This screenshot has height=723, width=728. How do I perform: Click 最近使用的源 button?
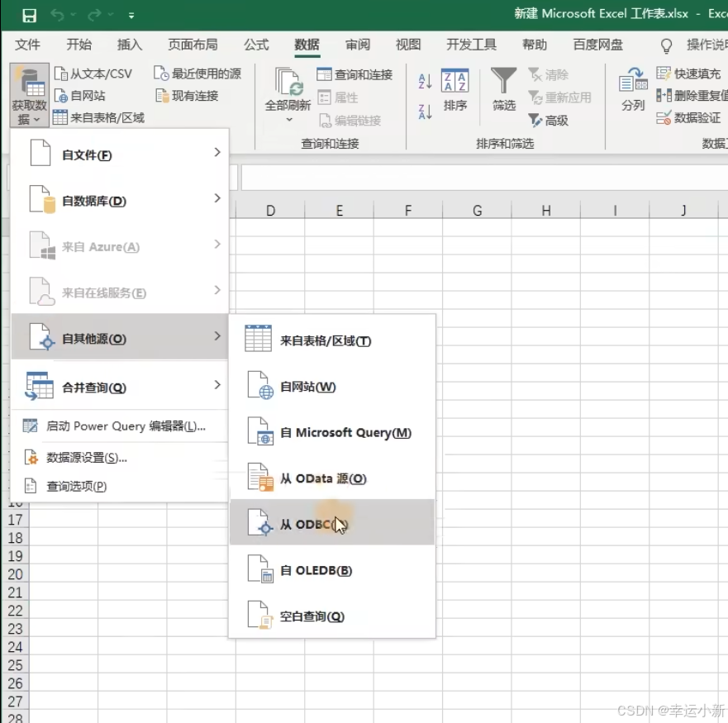point(197,74)
